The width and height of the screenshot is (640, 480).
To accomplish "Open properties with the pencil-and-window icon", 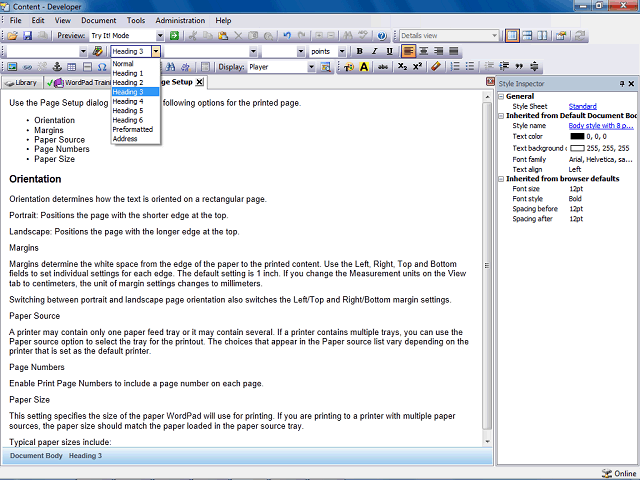I will pos(561,36).
